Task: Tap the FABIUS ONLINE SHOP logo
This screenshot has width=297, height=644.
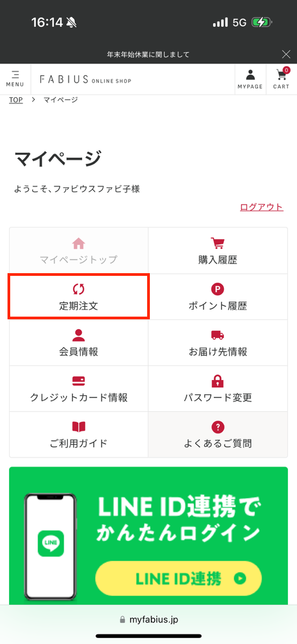Action: pos(85,79)
